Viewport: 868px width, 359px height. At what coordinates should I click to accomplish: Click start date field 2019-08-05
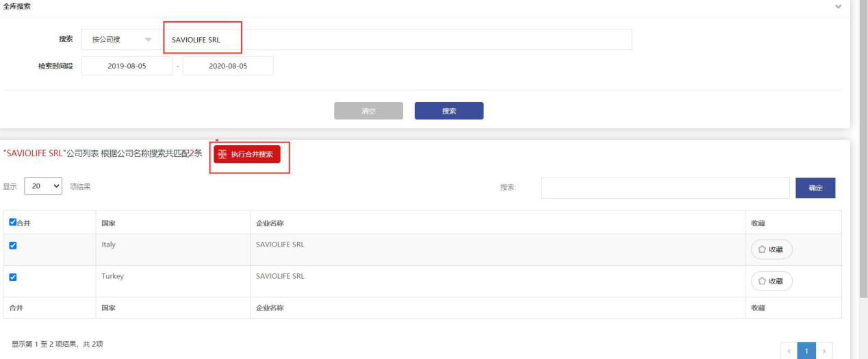pos(127,66)
